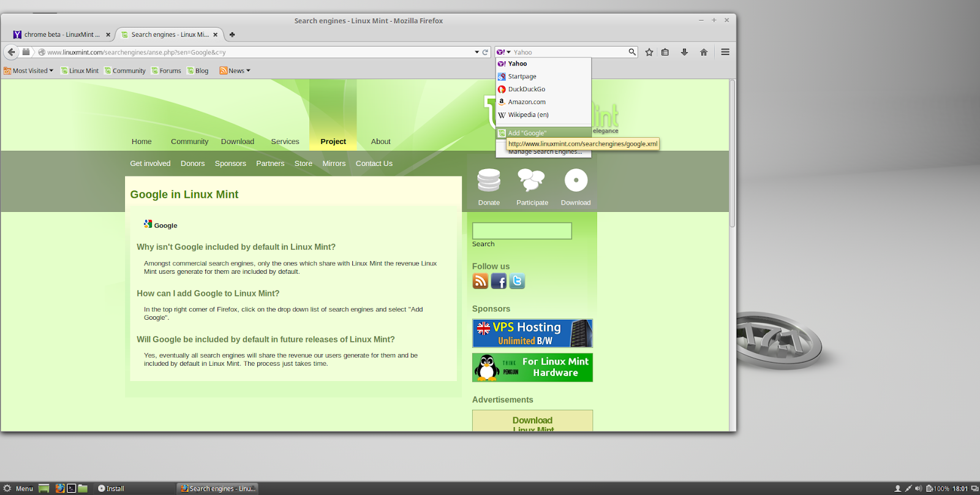Viewport: 980px width, 495px height.
Task: Open the Linux Mint bookmark
Action: coord(80,70)
